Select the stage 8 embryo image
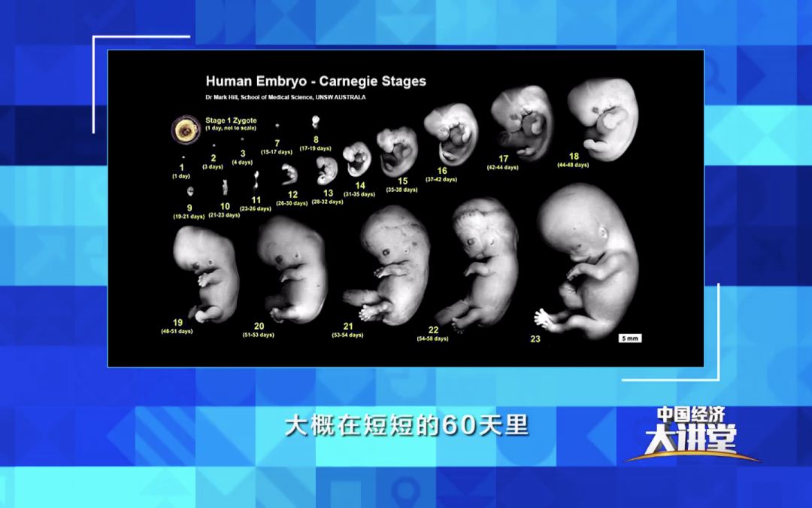The height and width of the screenshot is (508, 812). click(x=315, y=123)
